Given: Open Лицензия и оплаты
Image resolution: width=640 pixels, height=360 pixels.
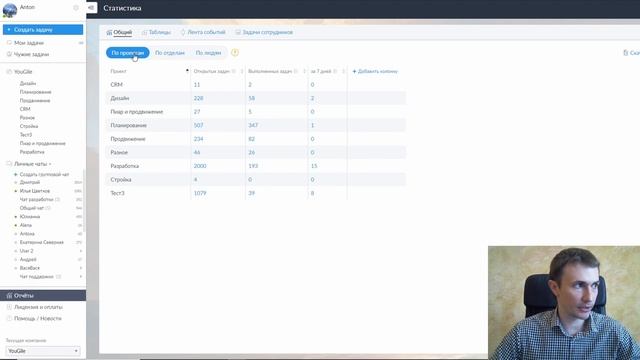Looking at the screenshot, I should point(38,307).
